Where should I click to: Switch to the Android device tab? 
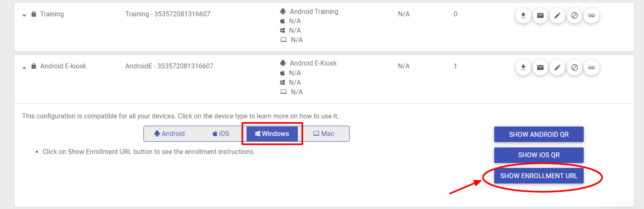tap(169, 134)
